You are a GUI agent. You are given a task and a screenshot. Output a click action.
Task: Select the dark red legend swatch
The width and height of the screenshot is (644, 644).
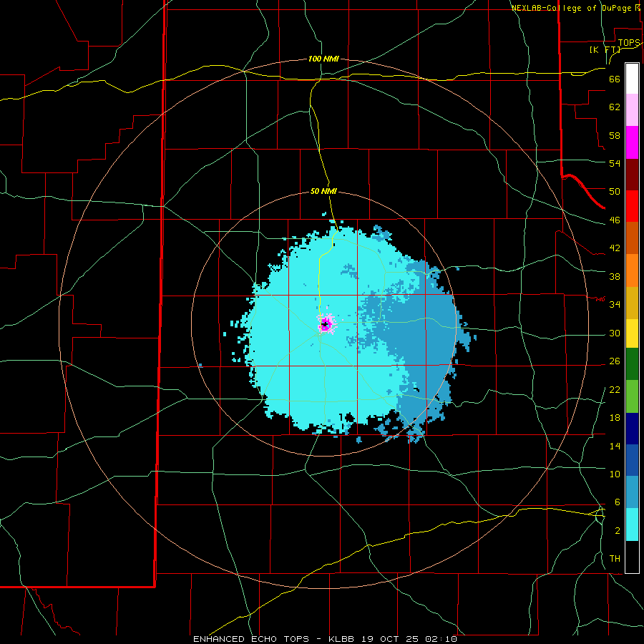(632, 175)
